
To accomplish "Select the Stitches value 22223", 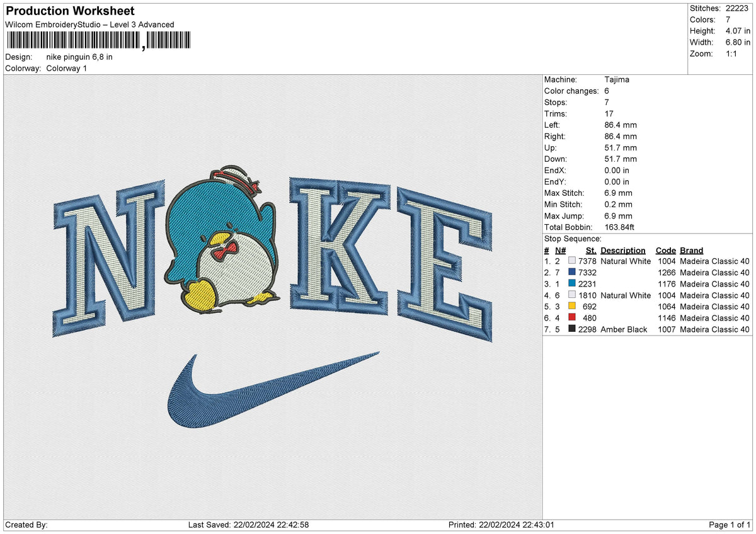I will coord(738,8).
